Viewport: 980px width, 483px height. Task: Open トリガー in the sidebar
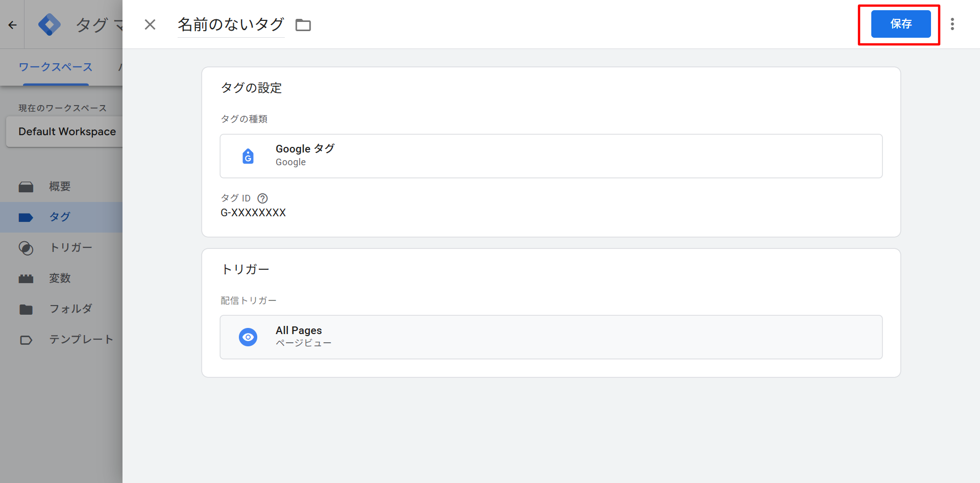70,248
